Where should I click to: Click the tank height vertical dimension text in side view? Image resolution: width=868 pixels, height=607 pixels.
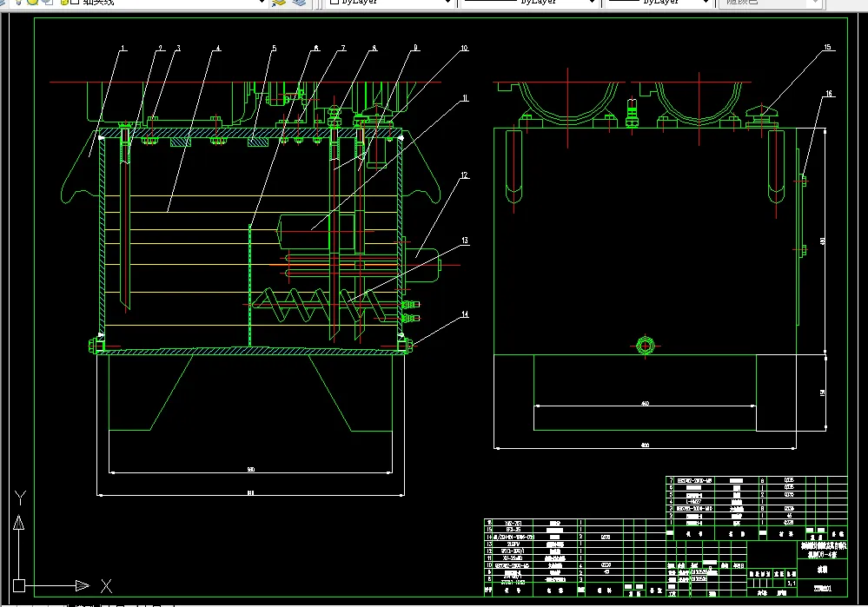pyautogui.click(x=823, y=241)
